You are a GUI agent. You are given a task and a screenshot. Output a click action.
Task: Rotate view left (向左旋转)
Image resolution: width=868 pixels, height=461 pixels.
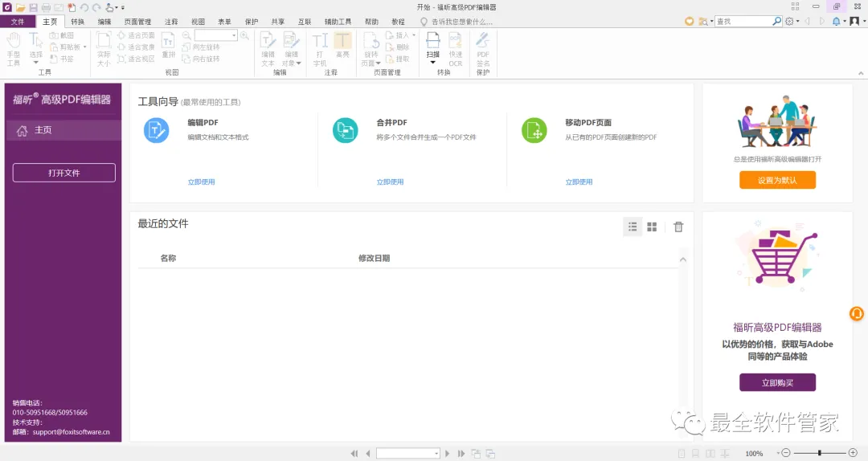pos(201,47)
